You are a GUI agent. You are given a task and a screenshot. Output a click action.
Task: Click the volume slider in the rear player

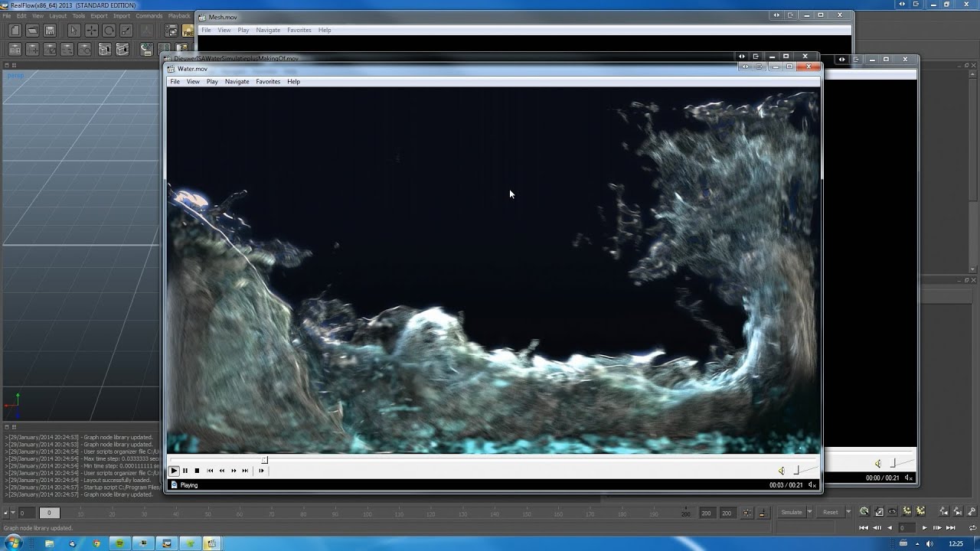click(x=901, y=463)
